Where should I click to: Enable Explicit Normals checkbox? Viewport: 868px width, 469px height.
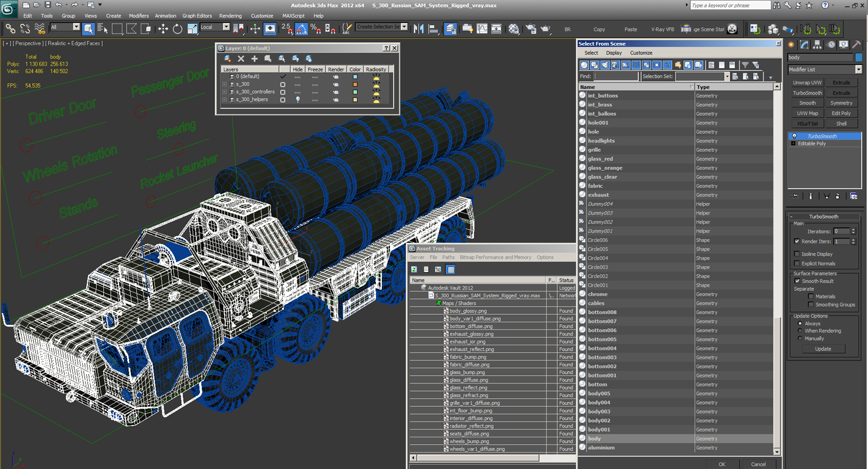[x=796, y=263]
